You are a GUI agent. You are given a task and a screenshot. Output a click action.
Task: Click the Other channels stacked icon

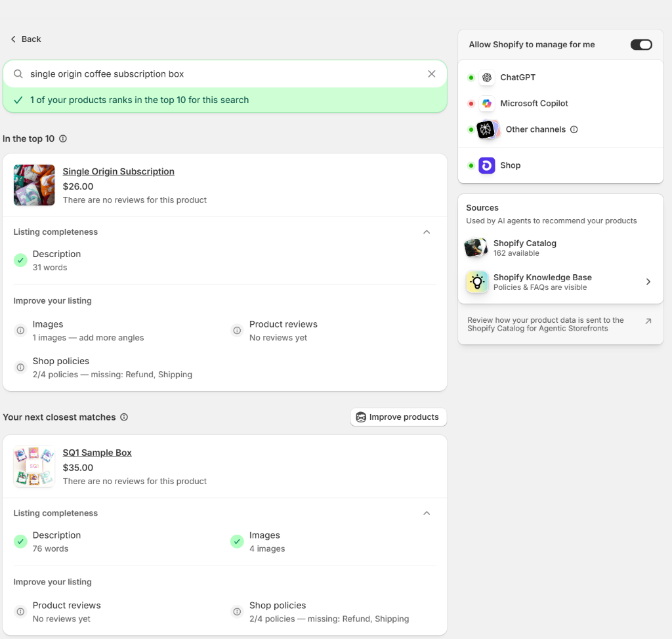tap(488, 129)
